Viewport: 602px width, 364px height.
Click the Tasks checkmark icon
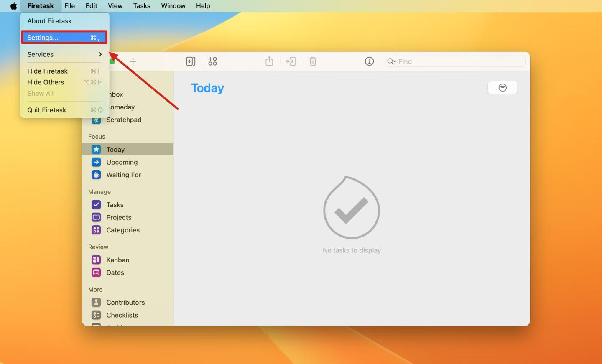click(x=96, y=205)
